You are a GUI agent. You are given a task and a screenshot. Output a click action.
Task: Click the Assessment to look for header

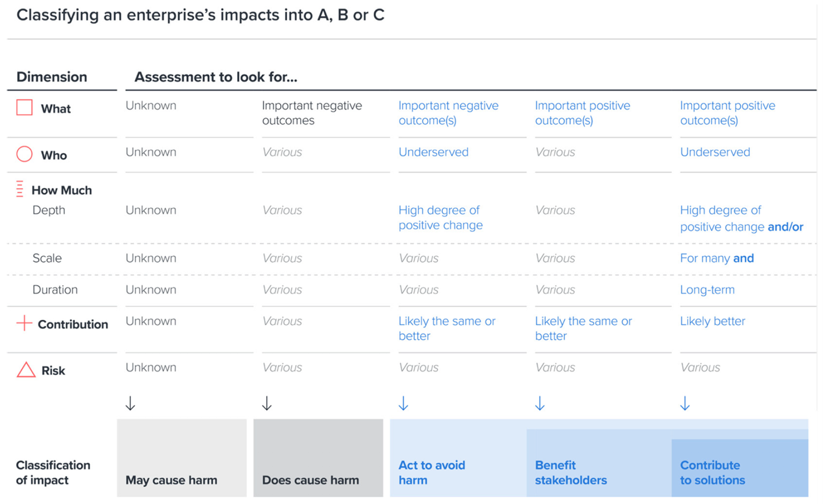coord(216,77)
